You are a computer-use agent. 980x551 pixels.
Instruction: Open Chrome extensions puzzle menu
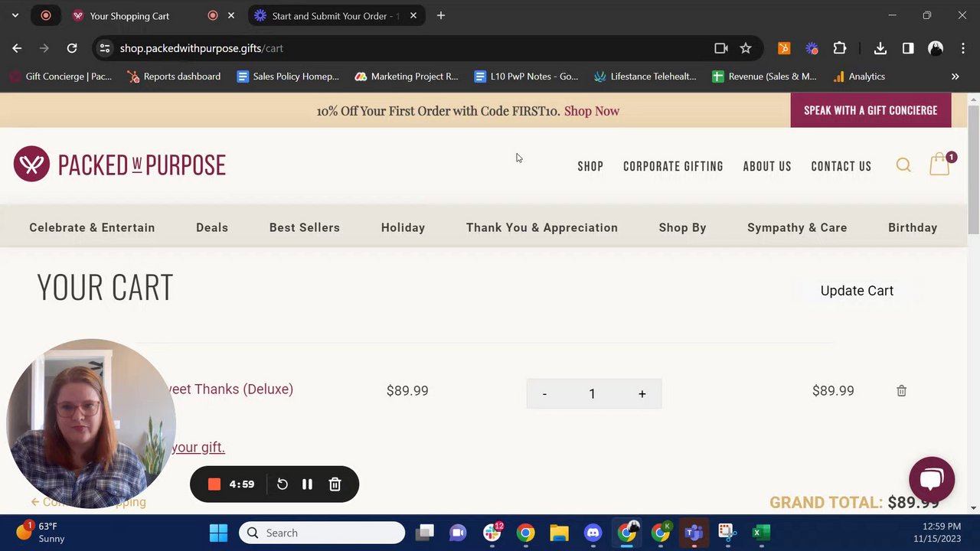click(x=839, y=48)
